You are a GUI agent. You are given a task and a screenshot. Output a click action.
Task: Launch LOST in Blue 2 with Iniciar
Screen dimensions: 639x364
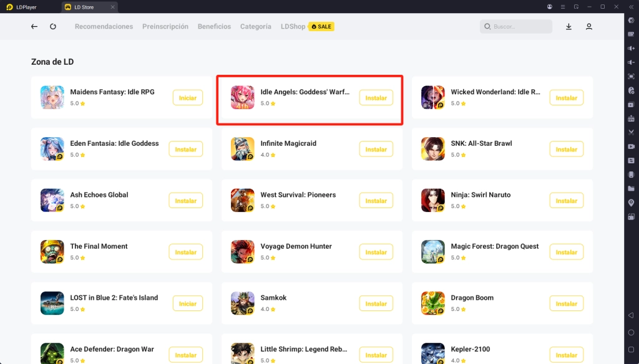coord(188,304)
